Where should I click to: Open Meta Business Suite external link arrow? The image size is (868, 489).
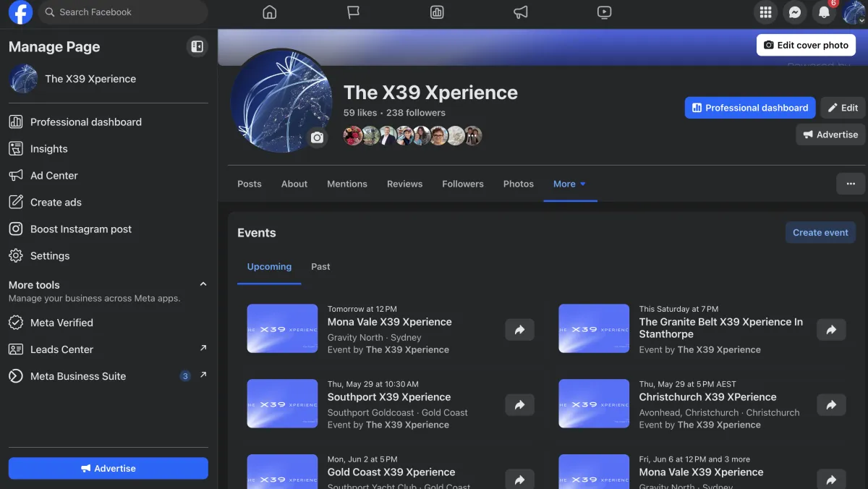203,375
